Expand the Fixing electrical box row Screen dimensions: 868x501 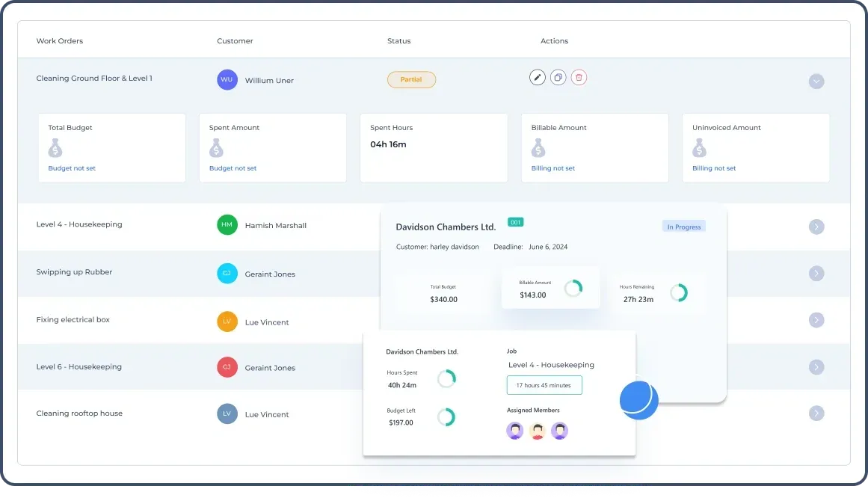(816, 320)
